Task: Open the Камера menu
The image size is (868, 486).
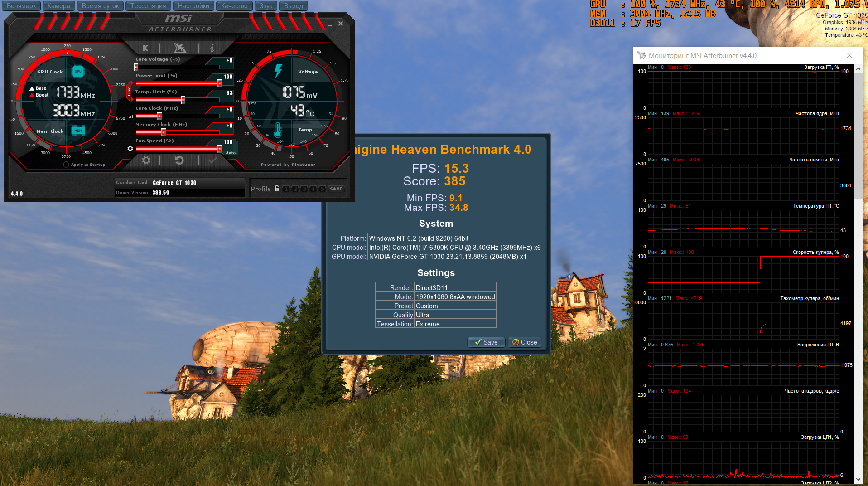Action: (59, 6)
